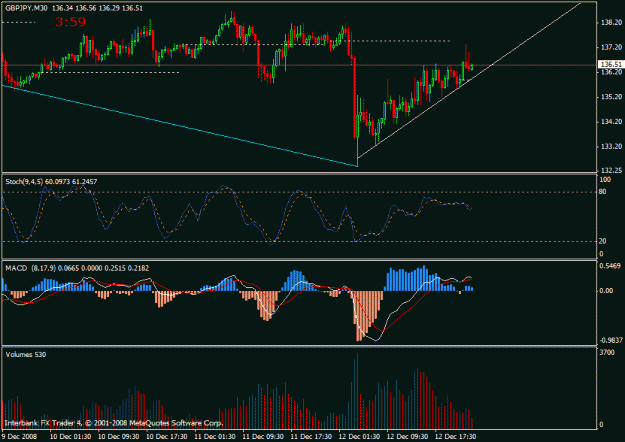Image resolution: width=625 pixels, height=442 pixels.
Task: Click the 11 Dec 09:30 time label
Action: coord(263,436)
